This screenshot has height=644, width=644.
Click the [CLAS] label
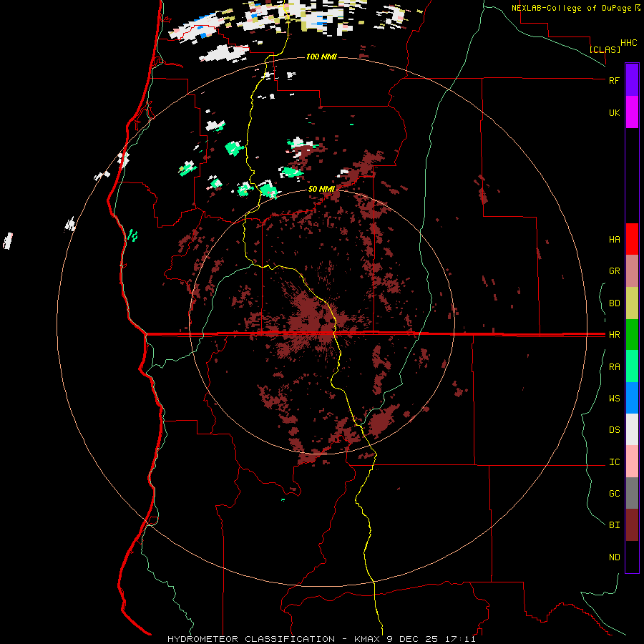605,49
